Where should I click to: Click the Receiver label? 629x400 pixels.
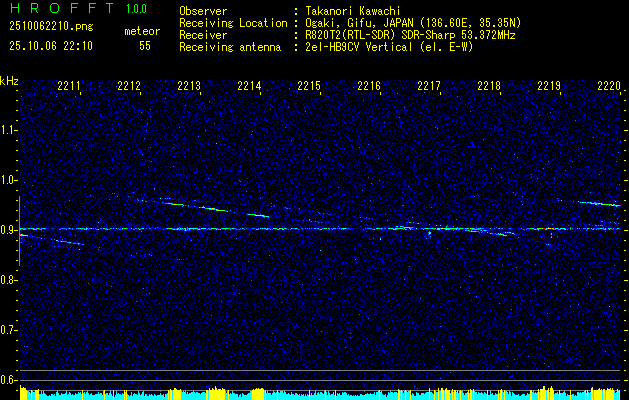203,35
